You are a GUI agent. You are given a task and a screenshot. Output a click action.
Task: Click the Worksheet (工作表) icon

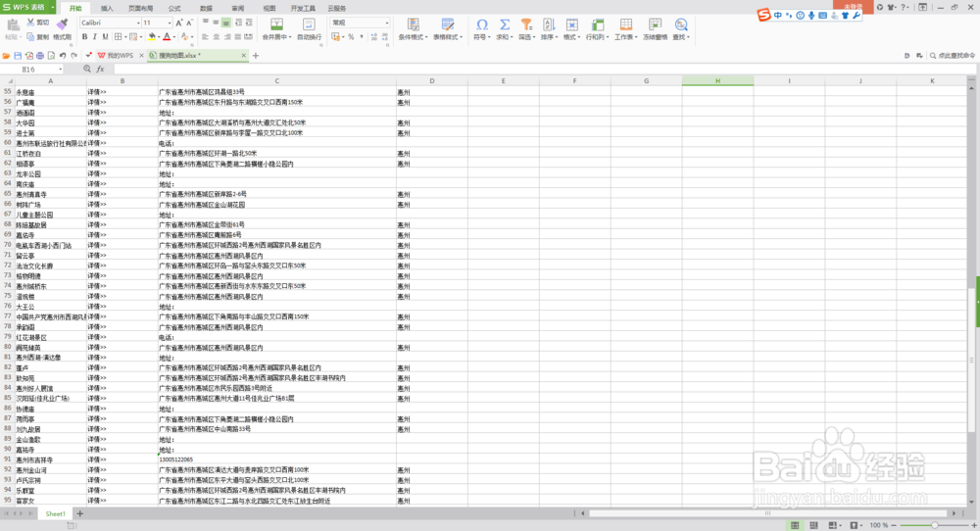(625, 24)
